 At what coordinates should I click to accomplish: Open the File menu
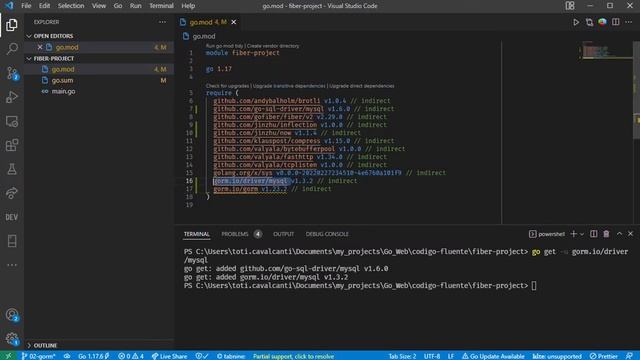pos(26,6)
